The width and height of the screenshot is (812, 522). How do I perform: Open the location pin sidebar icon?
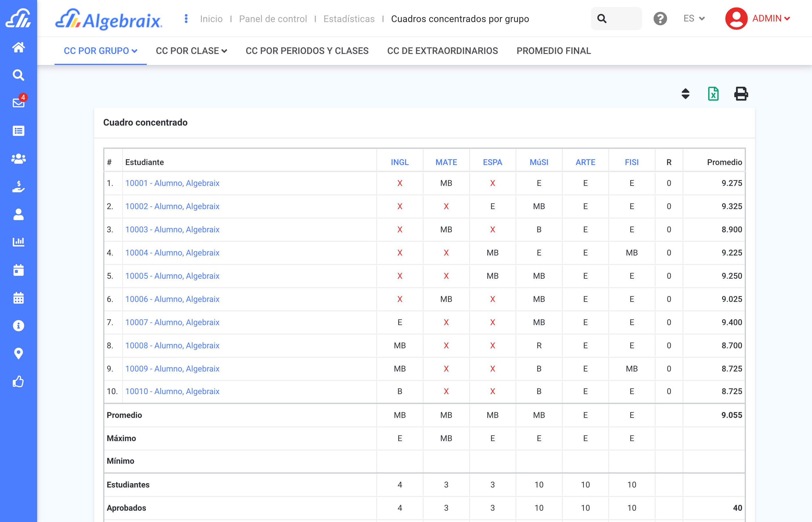(x=19, y=354)
